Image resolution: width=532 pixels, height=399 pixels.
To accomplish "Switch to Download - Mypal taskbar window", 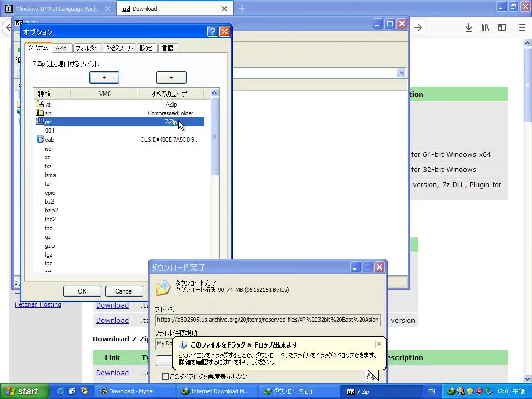I will [135, 391].
